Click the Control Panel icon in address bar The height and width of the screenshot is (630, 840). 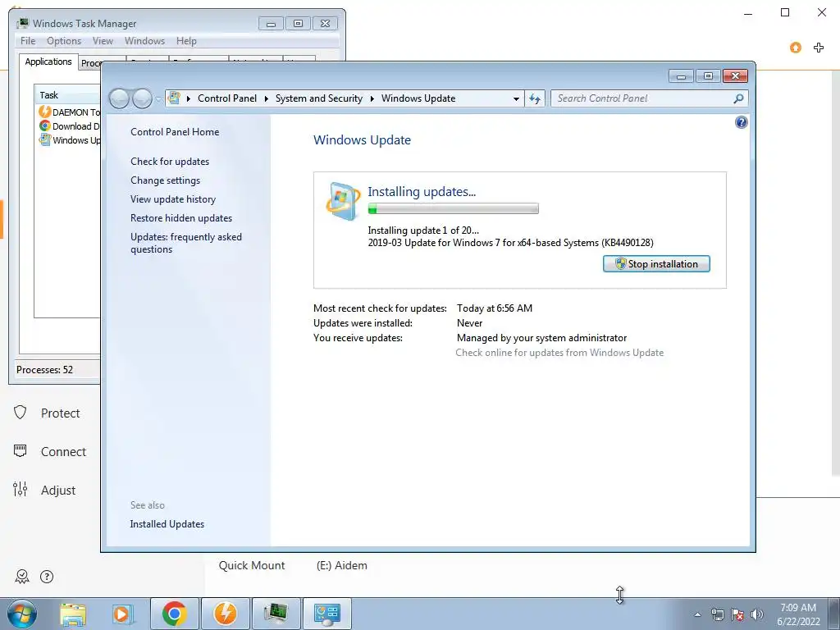174,98
